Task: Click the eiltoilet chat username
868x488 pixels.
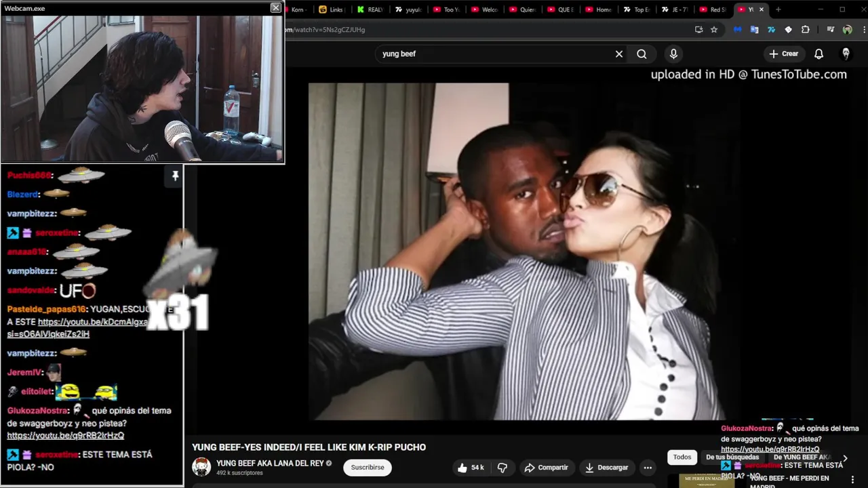Action: (x=36, y=392)
